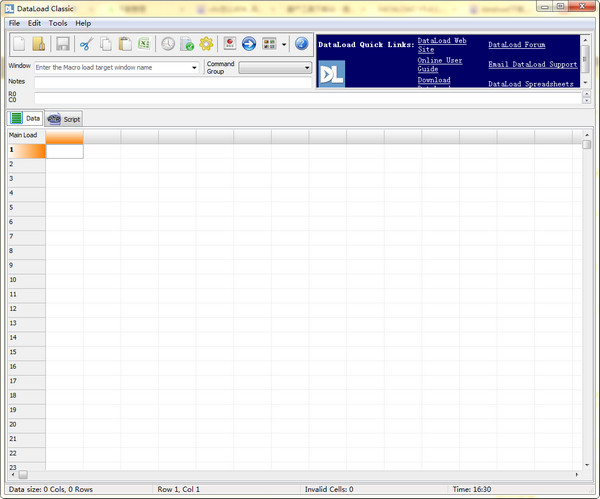
Task: Open the Edit menu
Action: 34,22
